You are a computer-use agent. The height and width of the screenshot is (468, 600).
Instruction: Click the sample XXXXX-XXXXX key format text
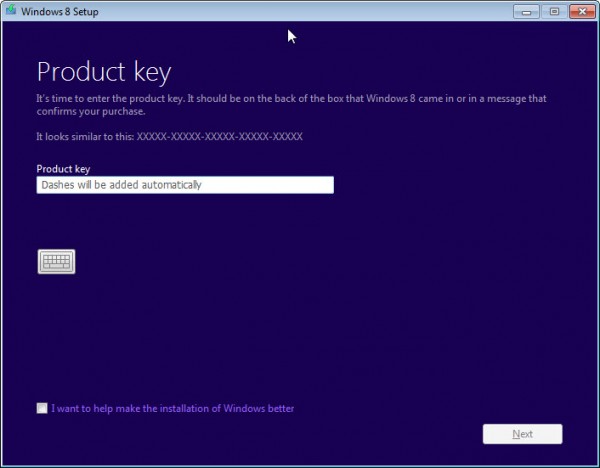pyautogui.click(x=220, y=137)
